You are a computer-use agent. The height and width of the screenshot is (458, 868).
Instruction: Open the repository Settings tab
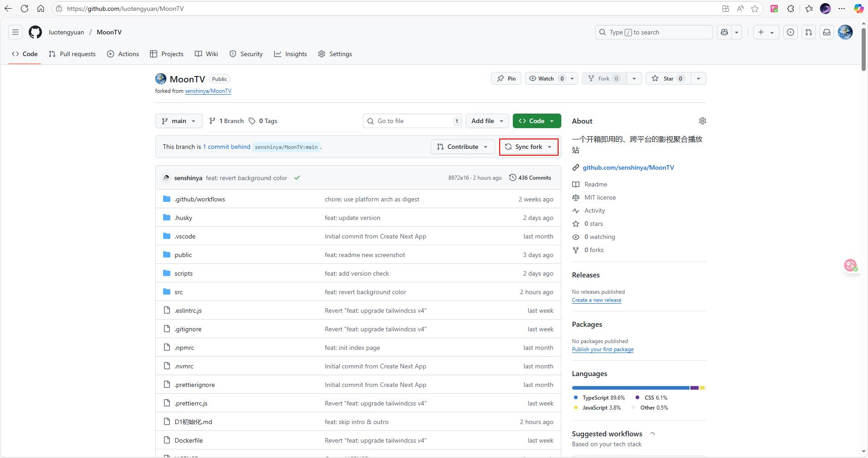335,54
